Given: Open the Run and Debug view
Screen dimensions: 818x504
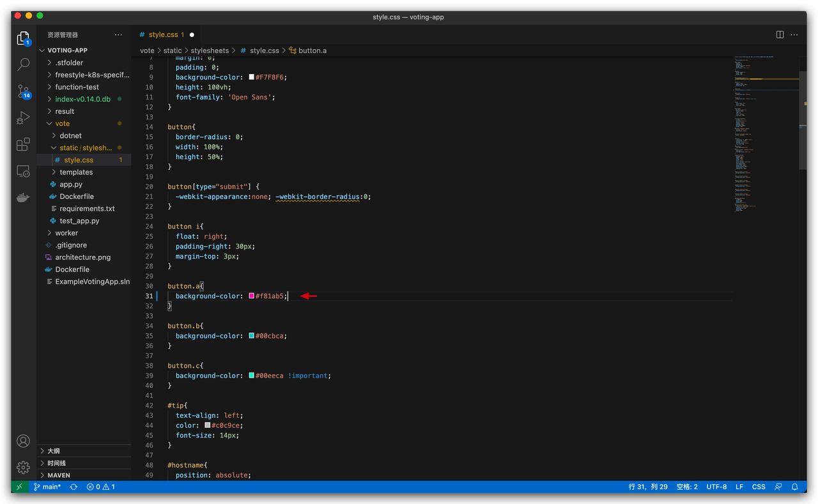Looking at the screenshot, I should (x=23, y=118).
